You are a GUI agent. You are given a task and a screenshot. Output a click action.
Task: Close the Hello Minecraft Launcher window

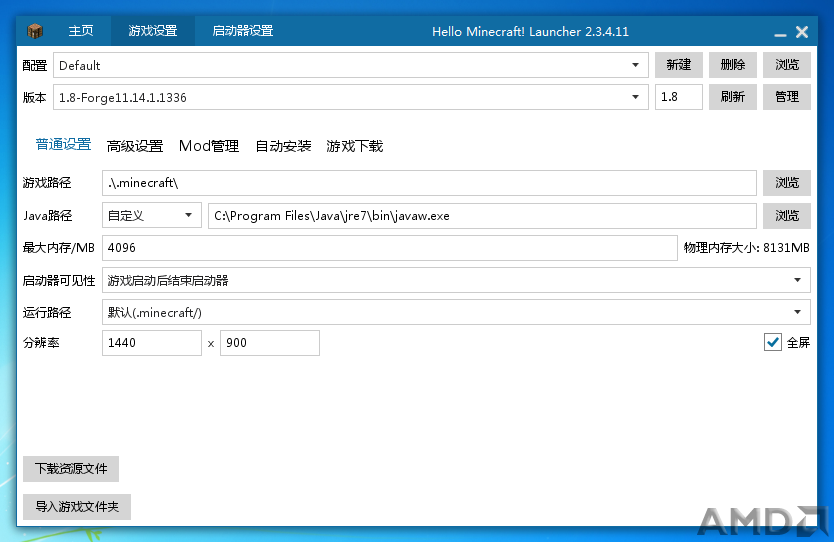point(802,32)
